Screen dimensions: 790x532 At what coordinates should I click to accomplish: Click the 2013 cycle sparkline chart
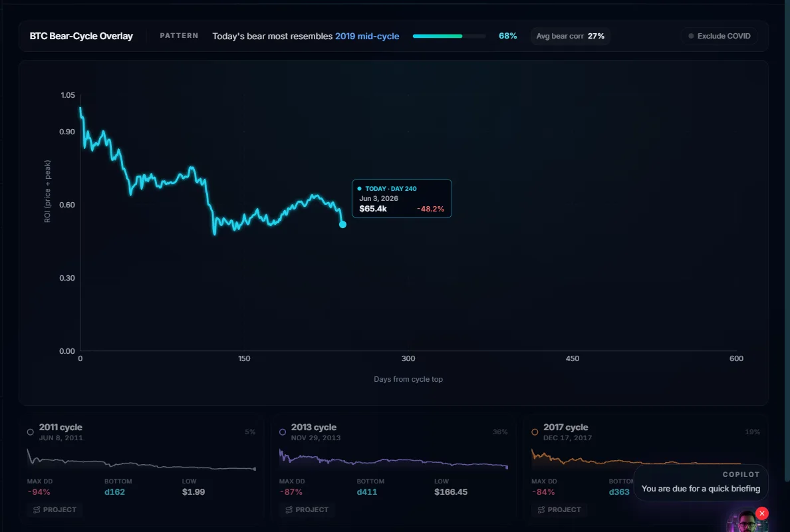click(x=394, y=460)
